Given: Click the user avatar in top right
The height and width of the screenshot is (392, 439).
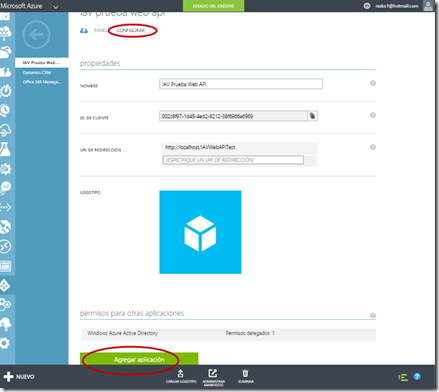Looking at the screenshot, I should [428, 6].
